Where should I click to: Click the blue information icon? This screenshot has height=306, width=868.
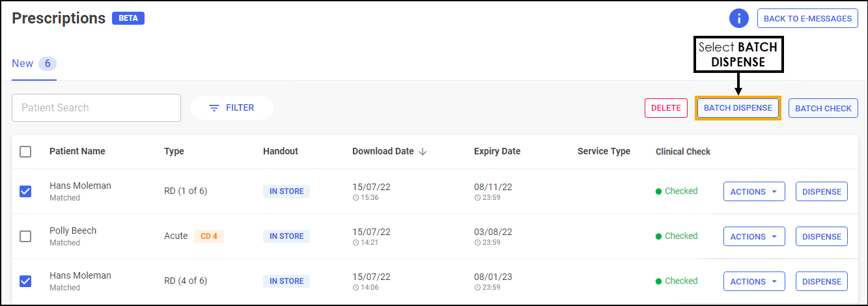[739, 18]
